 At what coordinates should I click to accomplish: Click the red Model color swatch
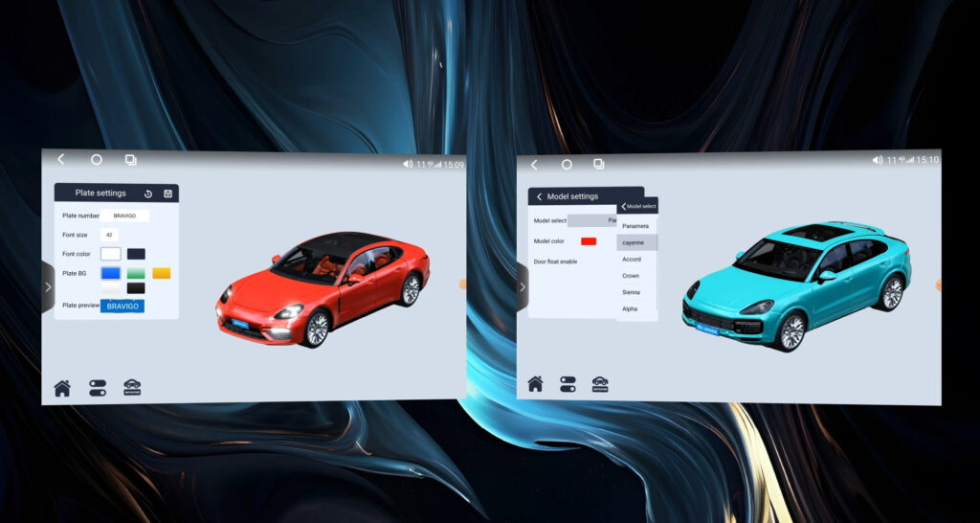coord(589,241)
